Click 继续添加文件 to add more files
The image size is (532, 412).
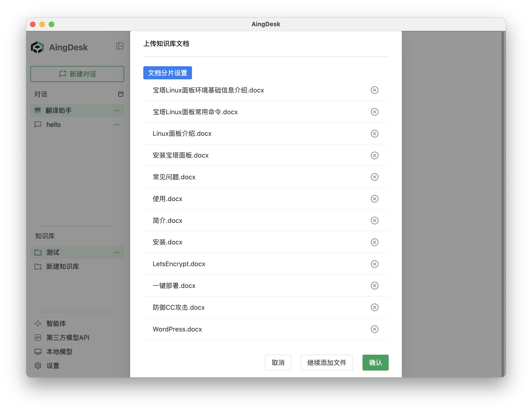327,363
